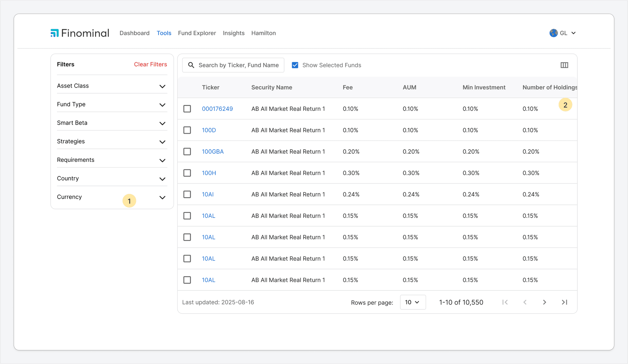This screenshot has width=628, height=364.
Task: Select the checkbox for ticker 10AI
Action: pos(187,194)
